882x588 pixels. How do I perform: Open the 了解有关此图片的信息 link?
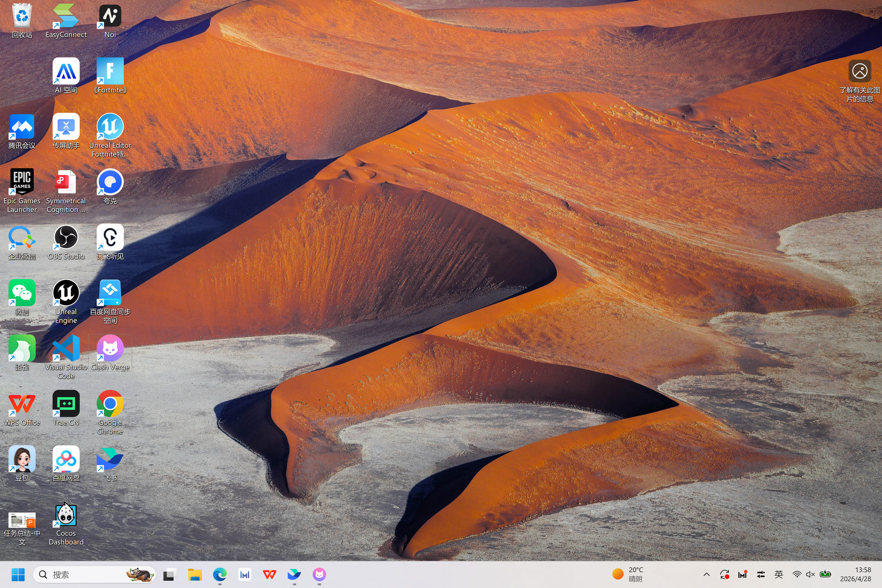tap(859, 81)
